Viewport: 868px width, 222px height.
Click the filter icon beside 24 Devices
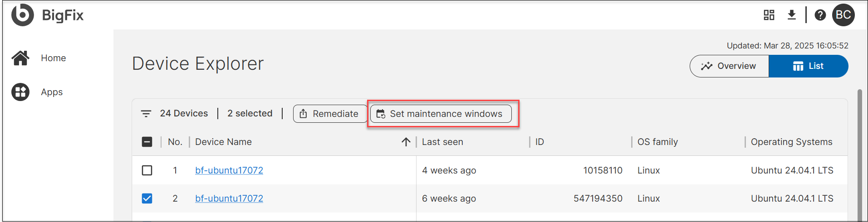(x=146, y=114)
